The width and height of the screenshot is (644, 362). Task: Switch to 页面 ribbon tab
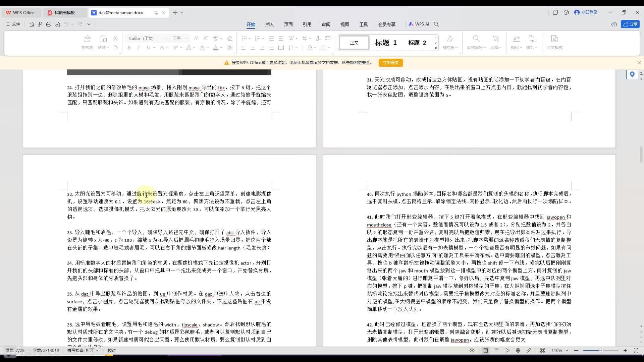click(x=288, y=24)
